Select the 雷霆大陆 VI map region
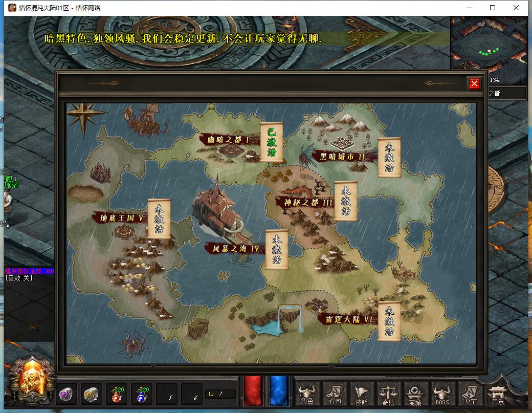Screen dimensions: 532x413 pyautogui.click(x=349, y=319)
